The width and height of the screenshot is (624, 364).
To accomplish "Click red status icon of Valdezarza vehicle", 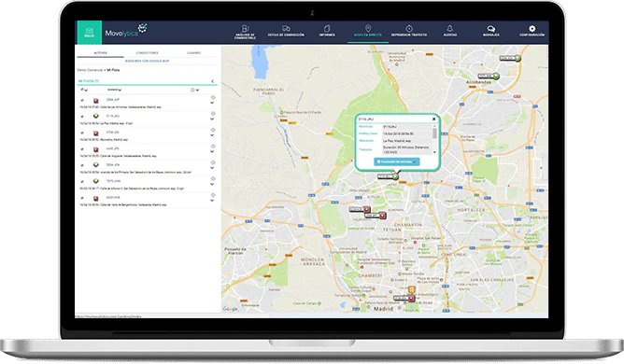I will (x=96, y=198).
